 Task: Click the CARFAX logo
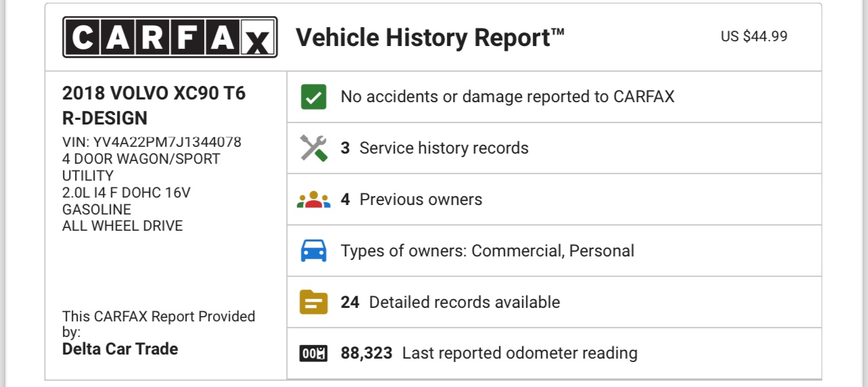pos(170,37)
